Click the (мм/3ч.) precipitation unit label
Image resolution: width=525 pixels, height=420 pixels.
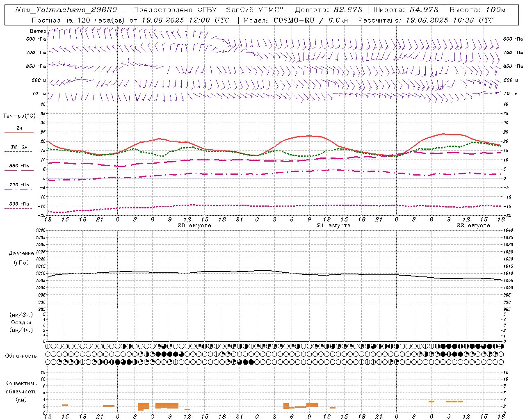21,315
